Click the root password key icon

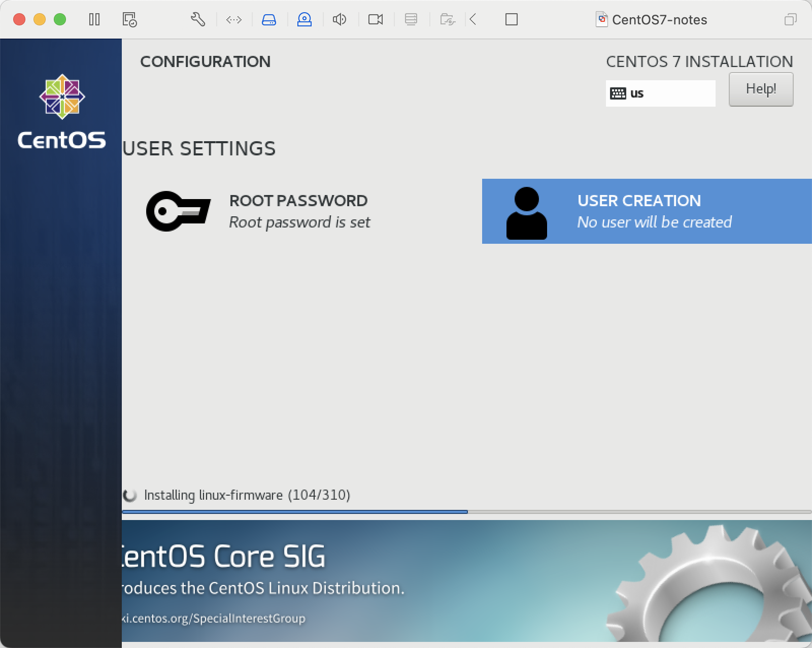(x=178, y=211)
